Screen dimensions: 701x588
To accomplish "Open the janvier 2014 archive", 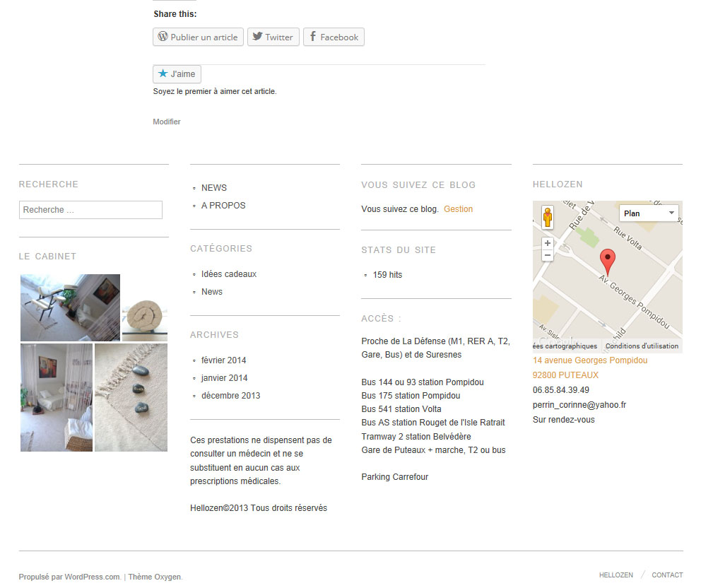I will [x=225, y=378].
